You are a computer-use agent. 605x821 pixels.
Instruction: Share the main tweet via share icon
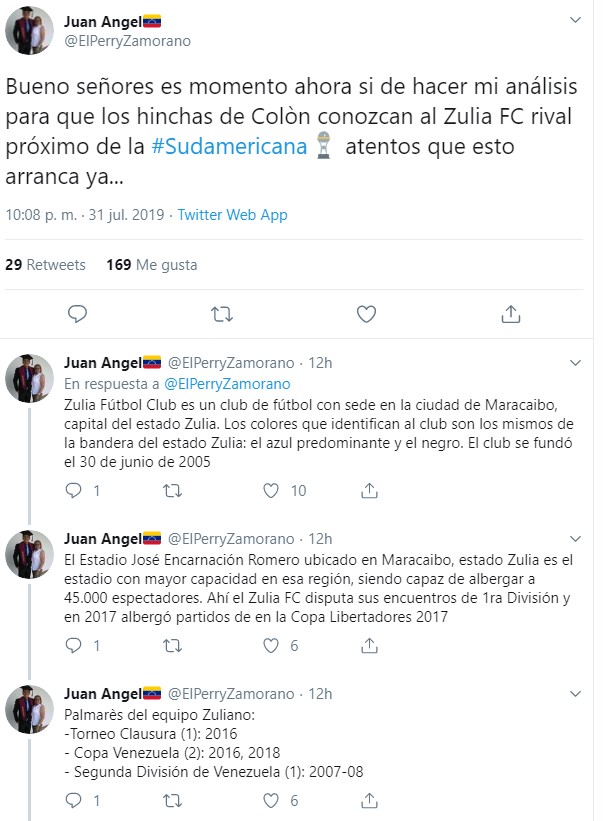511,314
